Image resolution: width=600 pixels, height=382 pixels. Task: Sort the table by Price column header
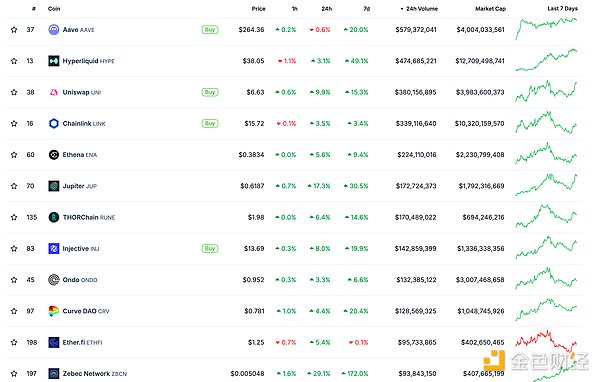click(258, 8)
